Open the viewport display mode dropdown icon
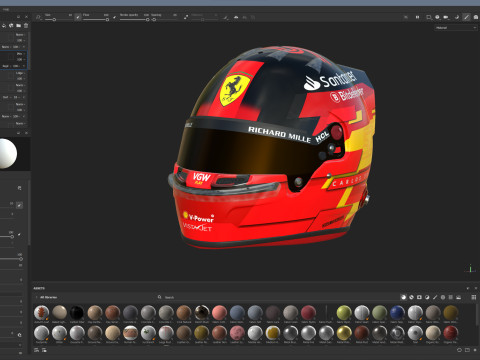Screen dimensions: 480x360 click(429, 17)
